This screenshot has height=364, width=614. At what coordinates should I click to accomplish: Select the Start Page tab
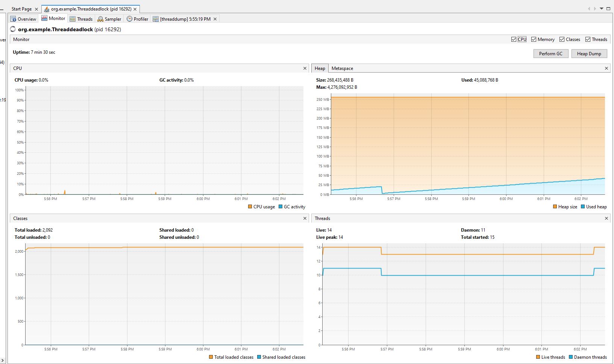tap(21, 9)
